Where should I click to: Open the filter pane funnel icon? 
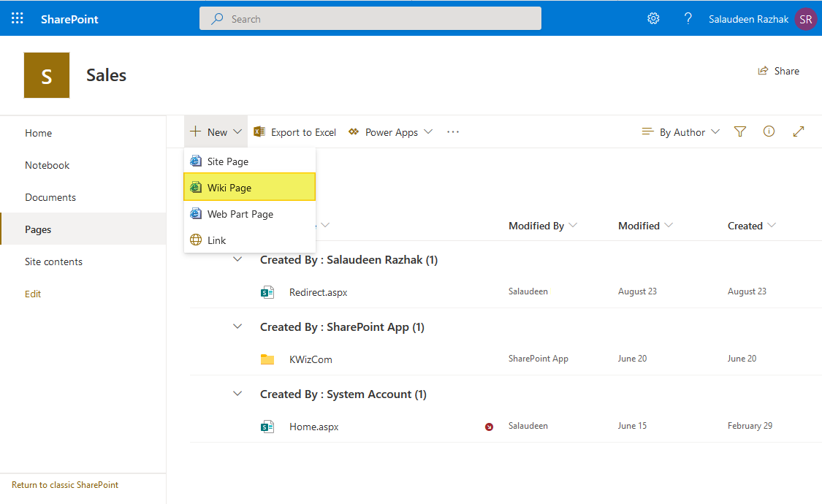pyautogui.click(x=740, y=131)
